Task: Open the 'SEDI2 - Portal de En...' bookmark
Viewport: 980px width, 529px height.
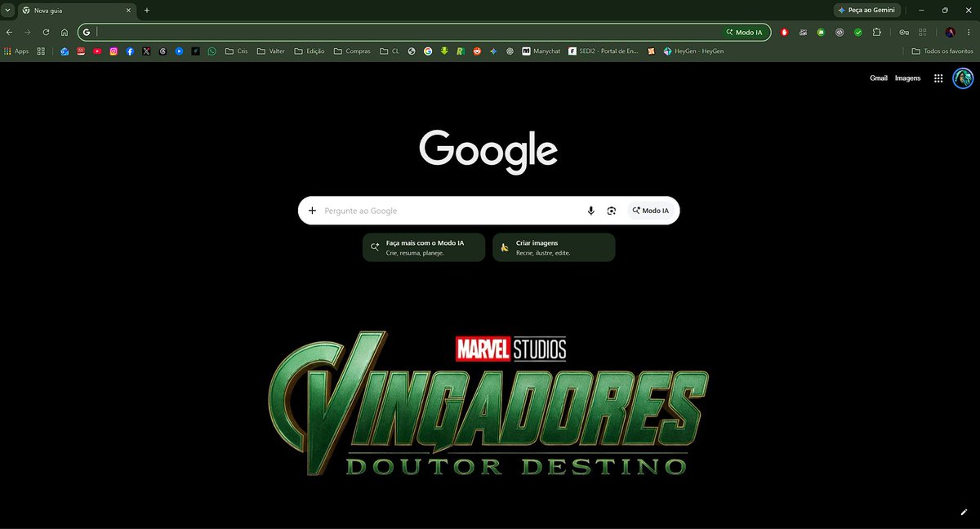Action: pos(604,51)
